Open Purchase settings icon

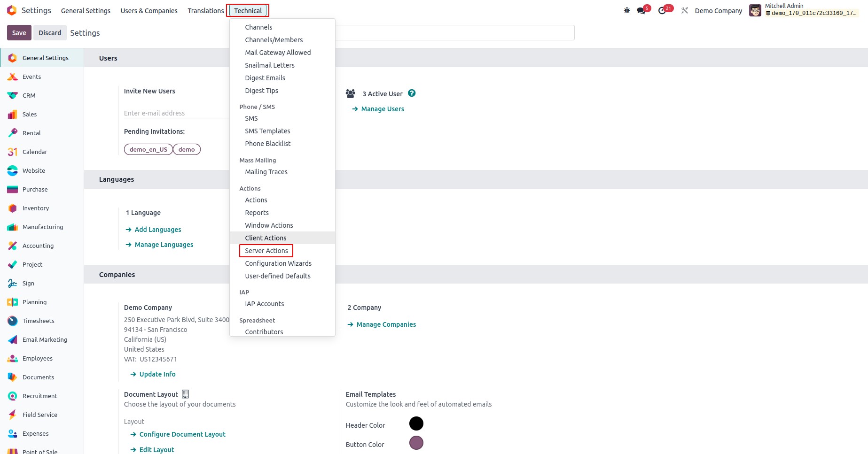point(13,189)
